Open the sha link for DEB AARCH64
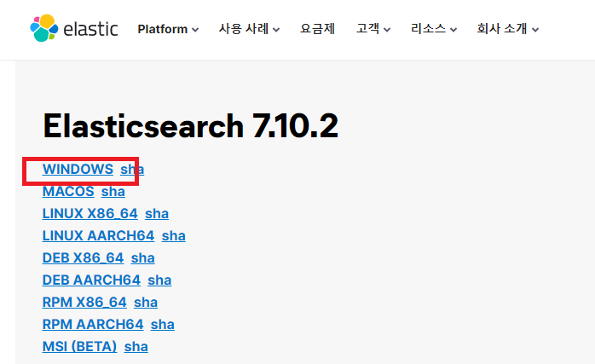 point(159,280)
